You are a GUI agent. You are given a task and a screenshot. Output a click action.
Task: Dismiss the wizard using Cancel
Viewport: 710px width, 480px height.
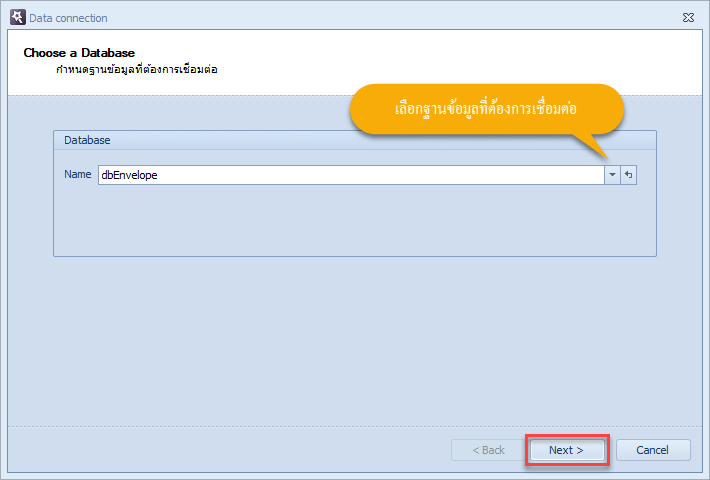653,450
